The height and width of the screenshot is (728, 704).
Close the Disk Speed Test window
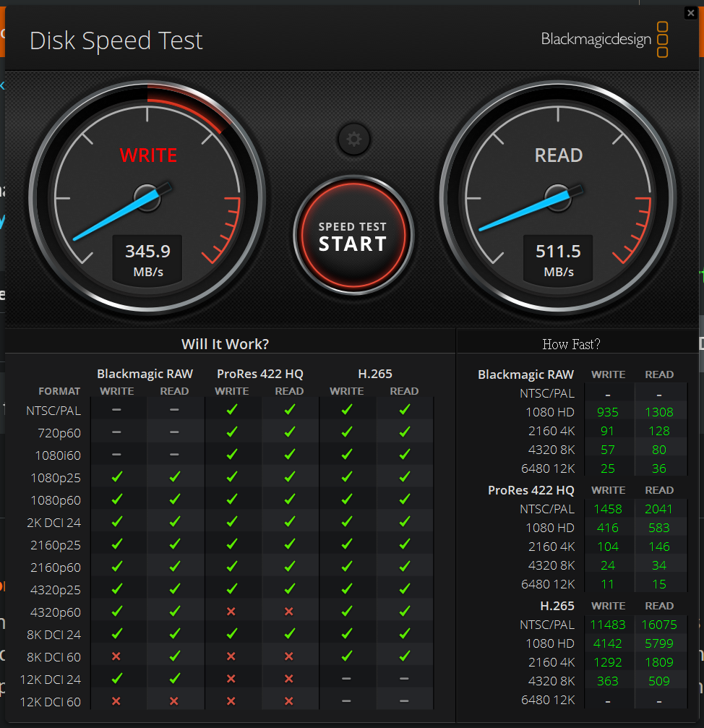(x=691, y=13)
